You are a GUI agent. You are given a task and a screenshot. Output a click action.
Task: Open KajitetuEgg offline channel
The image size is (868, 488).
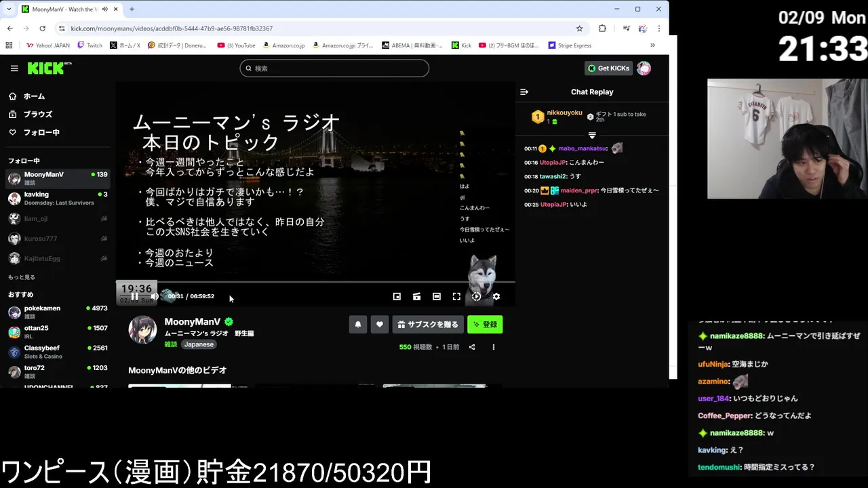[x=58, y=258]
